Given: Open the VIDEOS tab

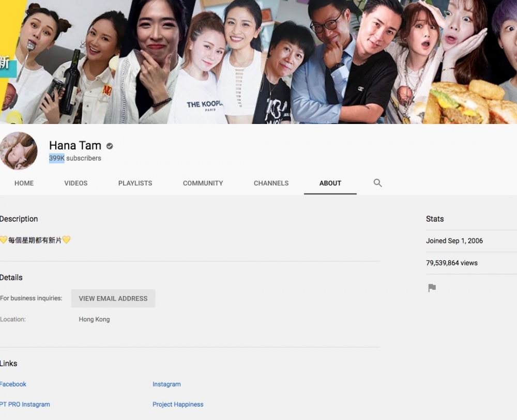Looking at the screenshot, I should (x=76, y=183).
